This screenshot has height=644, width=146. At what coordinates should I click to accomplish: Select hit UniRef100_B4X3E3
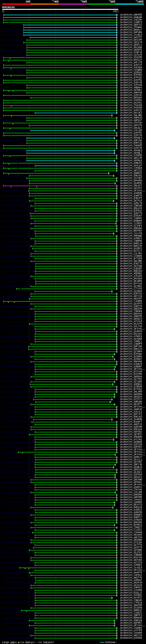(x=131, y=113)
